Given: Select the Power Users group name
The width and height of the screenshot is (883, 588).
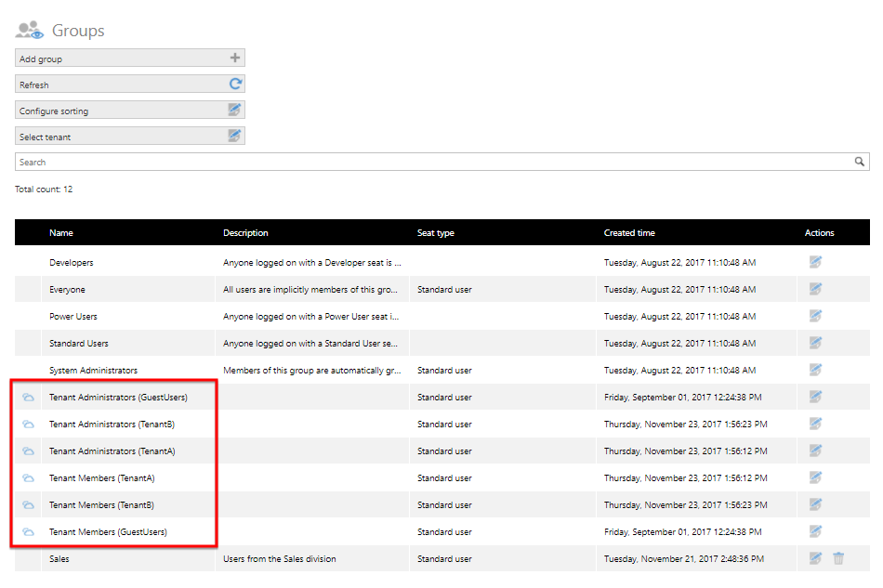Looking at the screenshot, I should point(73,316).
